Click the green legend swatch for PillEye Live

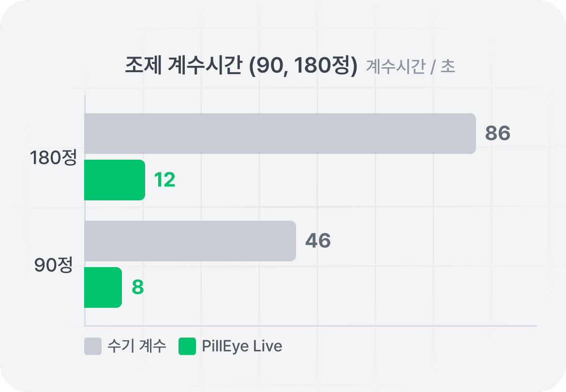187,347
